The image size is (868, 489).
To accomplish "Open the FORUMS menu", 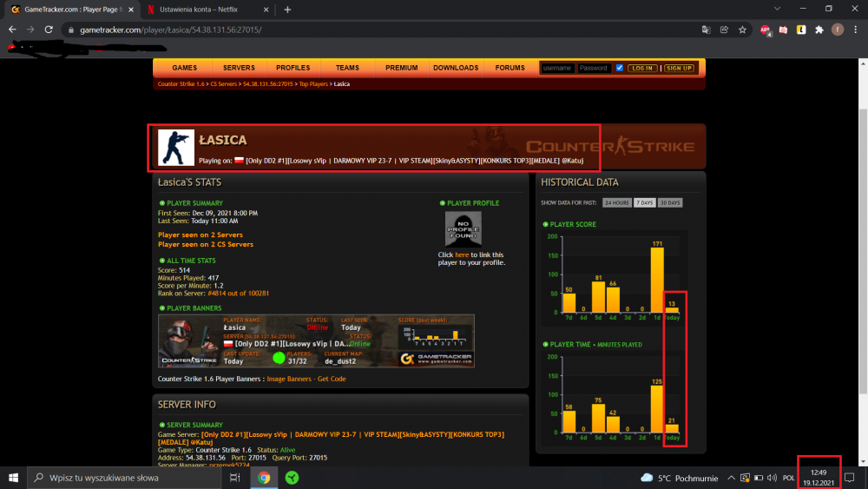I will point(510,68).
